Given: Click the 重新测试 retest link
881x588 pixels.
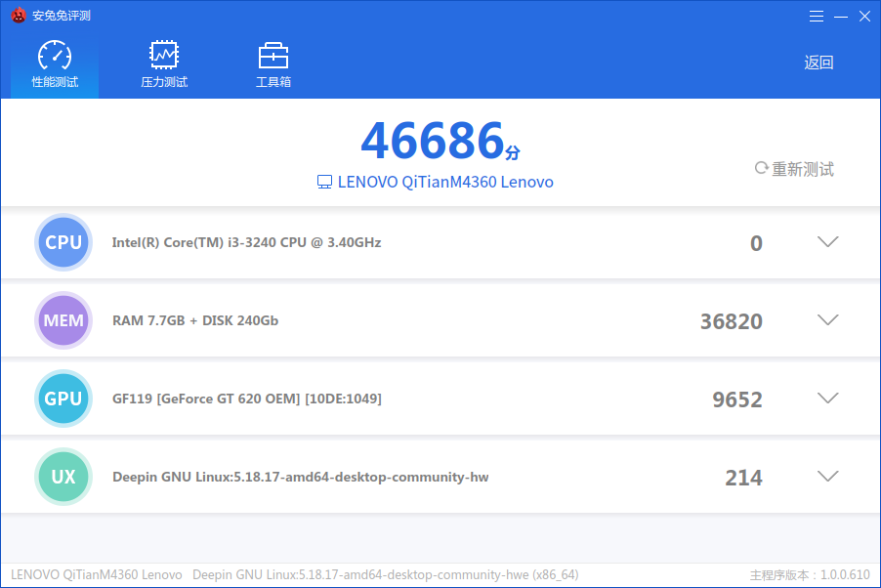Looking at the screenshot, I should pyautogui.click(x=801, y=168).
